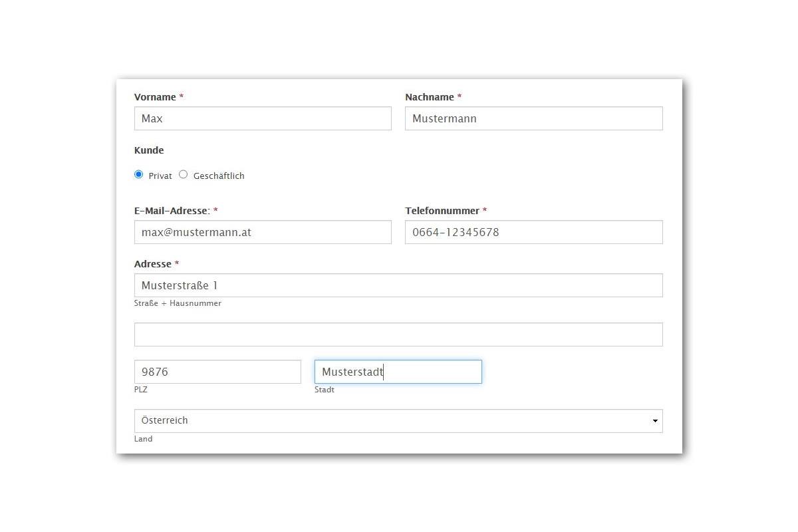The height and width of the screenshot is (532, 798).
Task: Click the Nachname field label
Action: (x=430, y=97)
